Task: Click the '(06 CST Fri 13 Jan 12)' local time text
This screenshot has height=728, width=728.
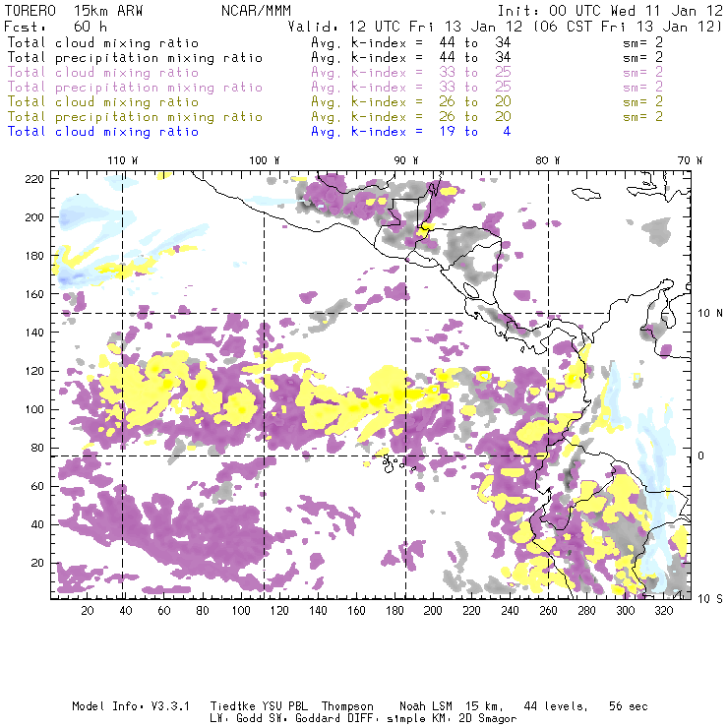Action: [x=628, y=27]
